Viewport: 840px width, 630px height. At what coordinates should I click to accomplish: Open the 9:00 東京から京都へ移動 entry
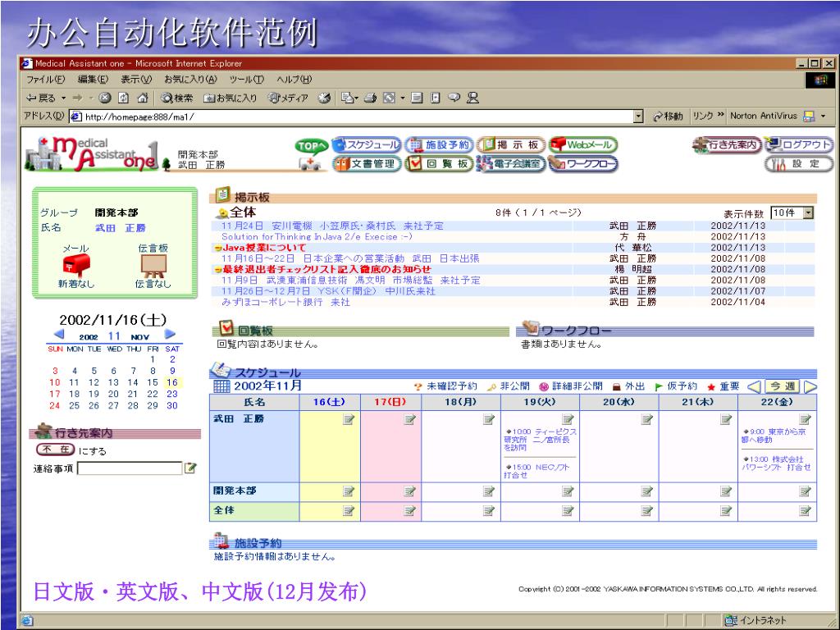(774, 436)
